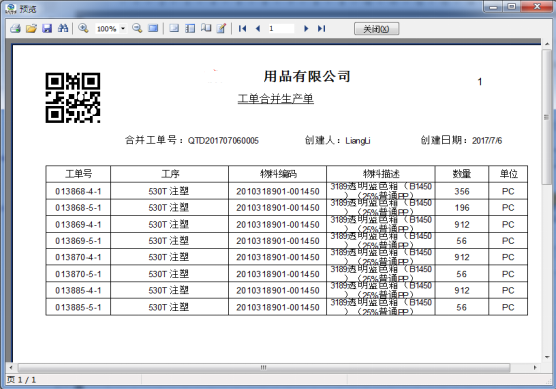Screen dimensions: 556x389
Task: Click creation date 2017/7/6
Action: click(487, 141)
